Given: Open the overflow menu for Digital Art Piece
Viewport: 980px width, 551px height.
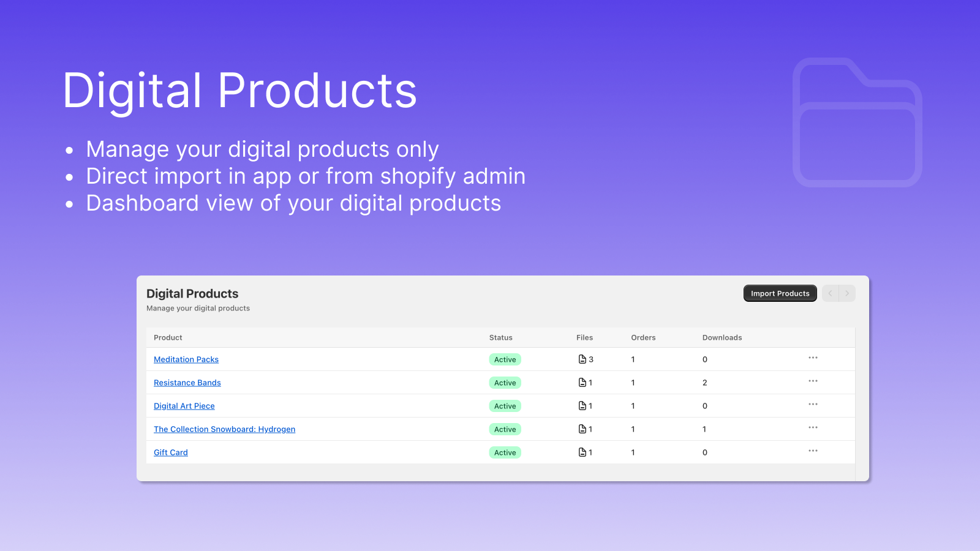Looking at the screenshot, I should pyautogui.click(x=813, y=404).
